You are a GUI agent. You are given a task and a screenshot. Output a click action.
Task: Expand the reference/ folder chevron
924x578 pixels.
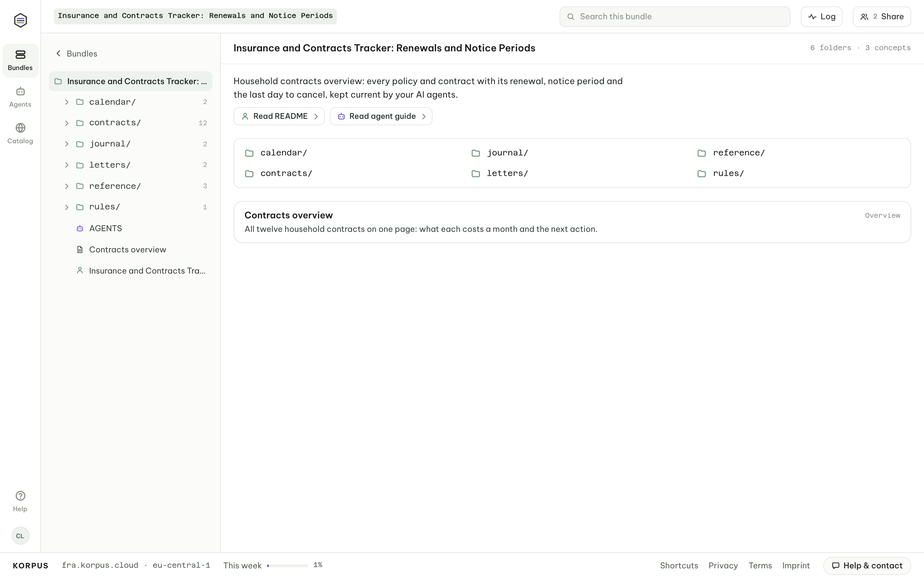coord(67,186)
